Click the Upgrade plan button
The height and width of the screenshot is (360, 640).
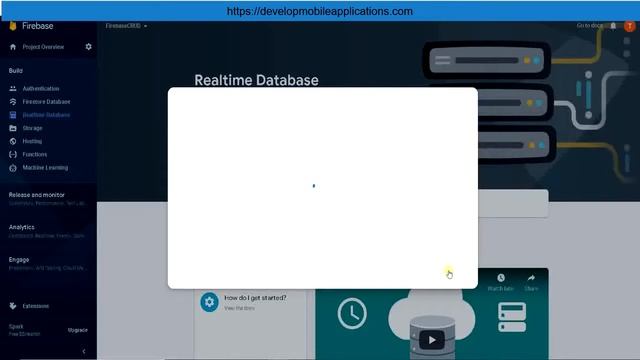pyautogui.click(x=78, y=330)
